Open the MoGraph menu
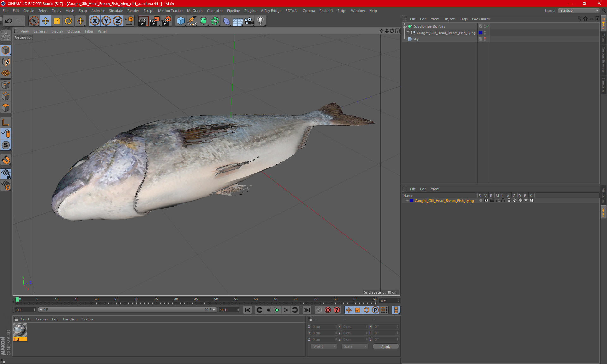Image resolution: width=607 pixels, height=364 pixels. 195,11
